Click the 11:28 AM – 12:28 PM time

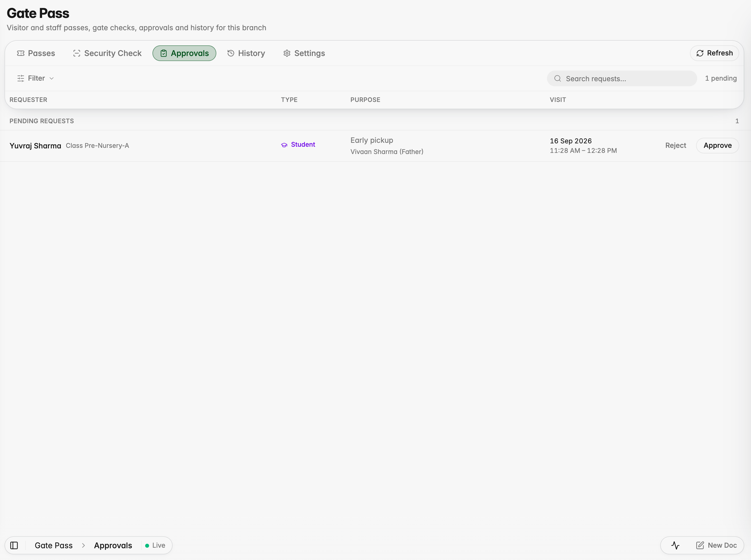(x=583, y=151)
